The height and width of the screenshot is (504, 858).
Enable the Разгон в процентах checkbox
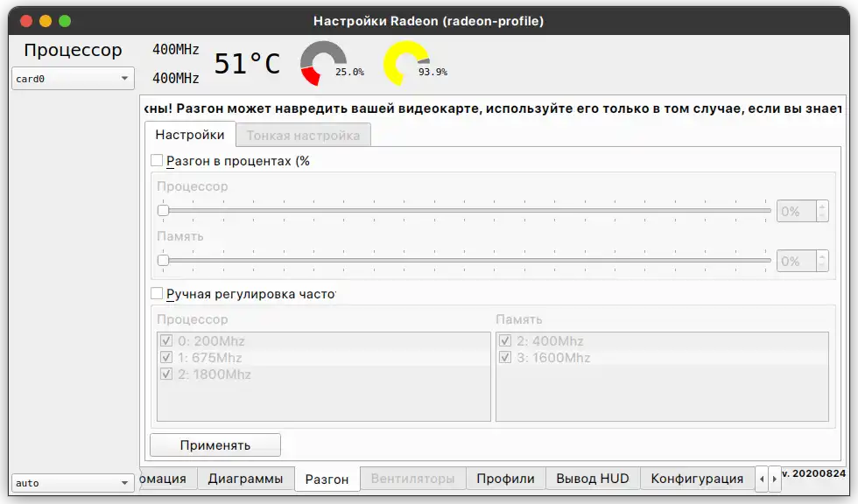(x=157, y=161)
